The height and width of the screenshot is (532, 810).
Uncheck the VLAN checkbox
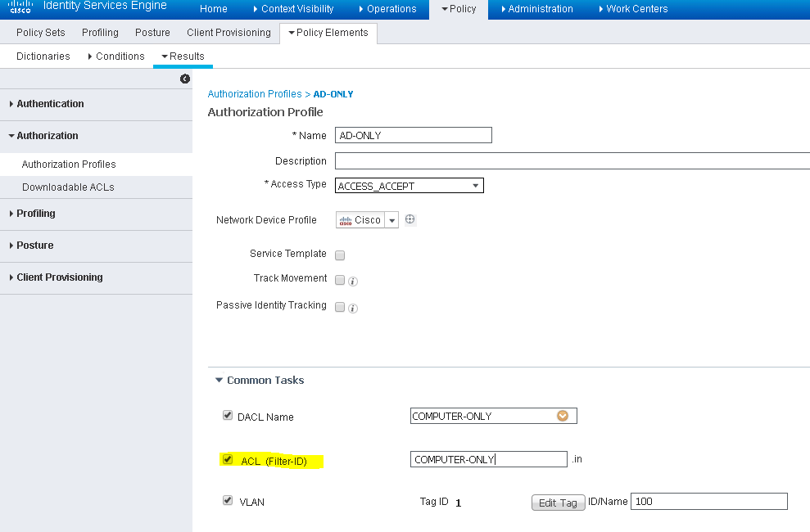point(228,501)
